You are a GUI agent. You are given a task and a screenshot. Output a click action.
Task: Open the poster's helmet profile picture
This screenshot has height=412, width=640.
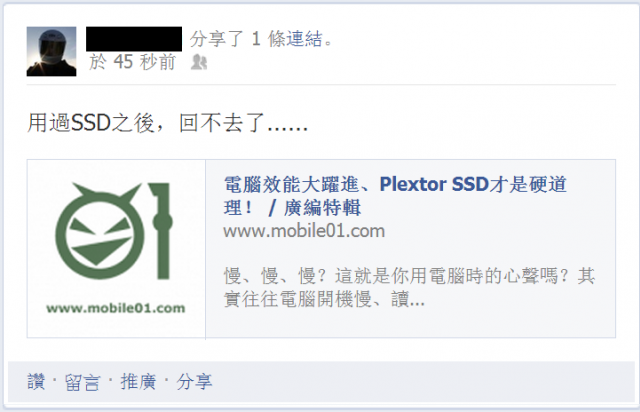(51, 51)
